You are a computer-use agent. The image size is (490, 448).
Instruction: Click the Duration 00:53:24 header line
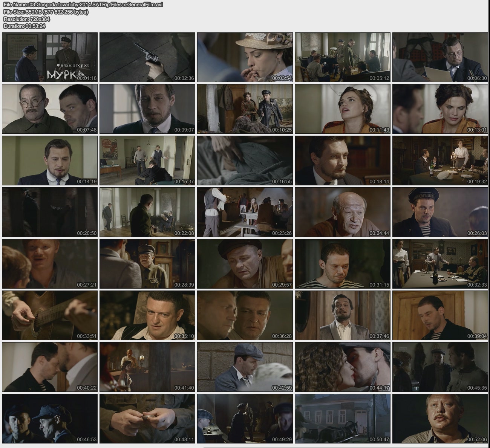(x=24, y=26)
